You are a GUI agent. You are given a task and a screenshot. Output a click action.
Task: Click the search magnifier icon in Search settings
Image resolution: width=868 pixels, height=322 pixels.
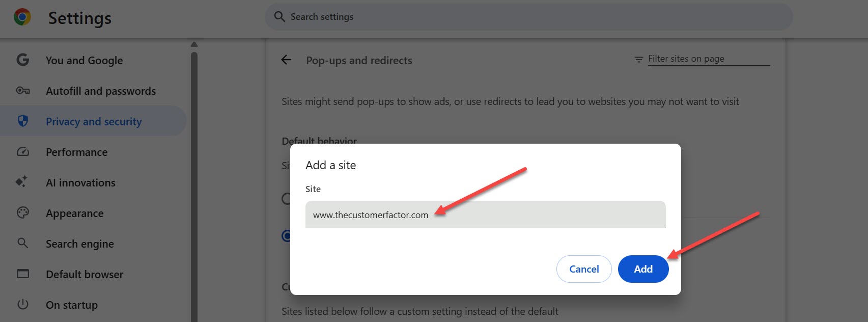click(x=279, y=17)
